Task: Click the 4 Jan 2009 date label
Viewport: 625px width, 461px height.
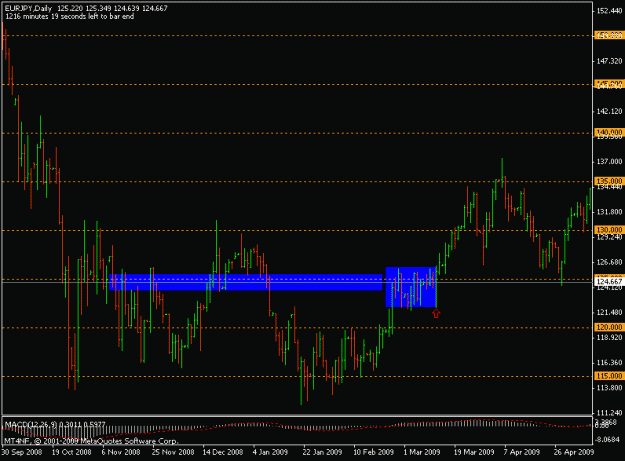Action: coord(270,452)
